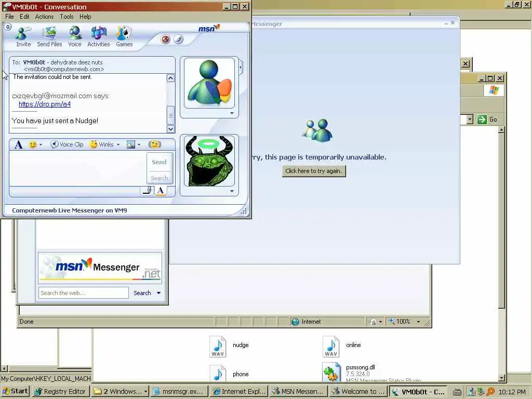Image resolution: width=532 pixels, height=399 pixels.
Task: Click the conversation history scroll down arrow
Action: point(170,129)
